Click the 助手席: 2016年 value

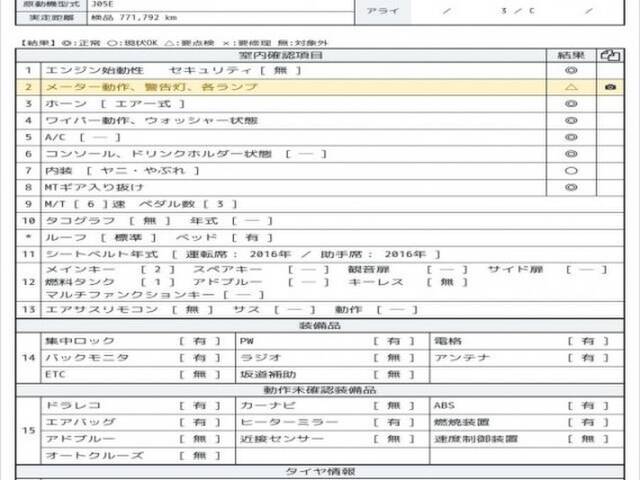point(373,254)
